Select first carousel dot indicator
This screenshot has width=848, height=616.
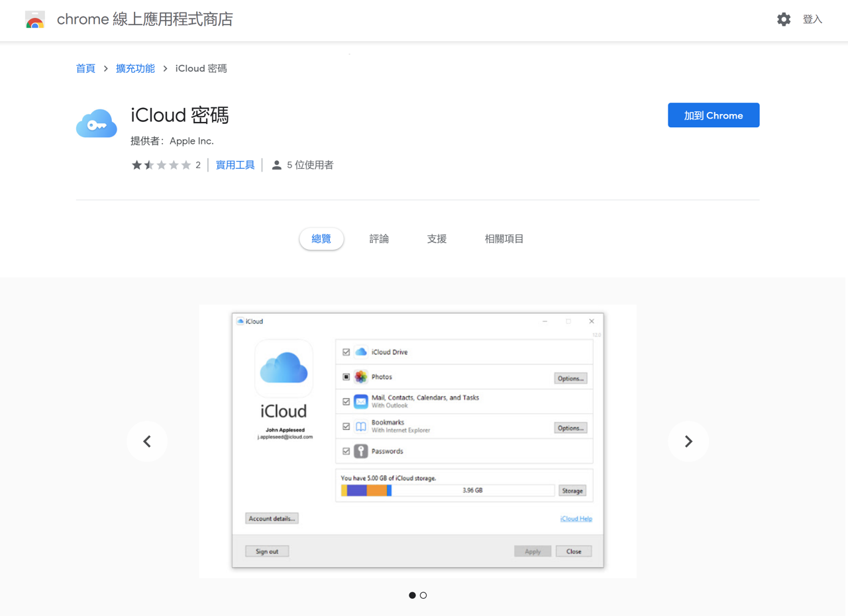point(412,595)
